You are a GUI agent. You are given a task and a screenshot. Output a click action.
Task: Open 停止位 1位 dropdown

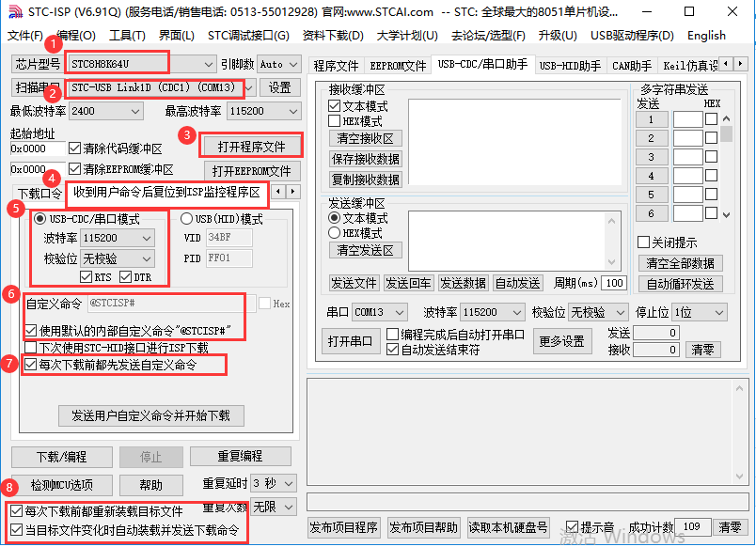click(x=700, y=312)
